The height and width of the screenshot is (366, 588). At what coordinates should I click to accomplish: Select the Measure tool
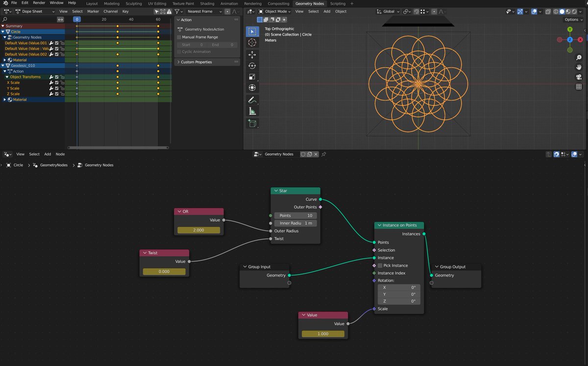click(252, 111)
